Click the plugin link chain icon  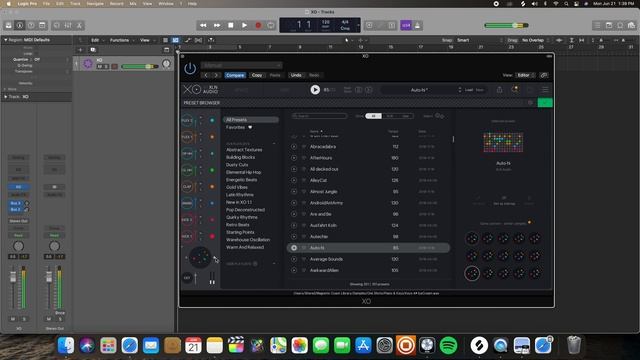(x=544, y=75)
